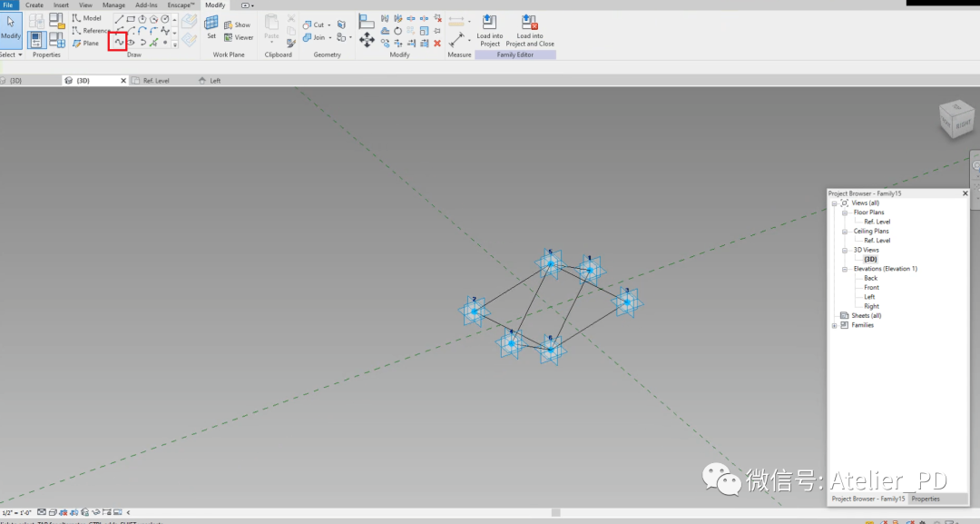Select the Rotate tool icon
This screenshot has height=524, width=980.
tap(398, 31)
